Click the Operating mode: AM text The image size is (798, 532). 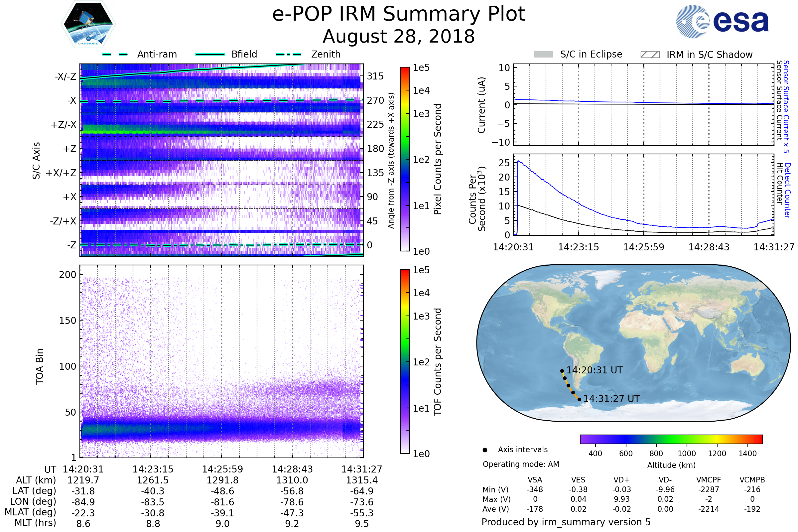[521, 464]
